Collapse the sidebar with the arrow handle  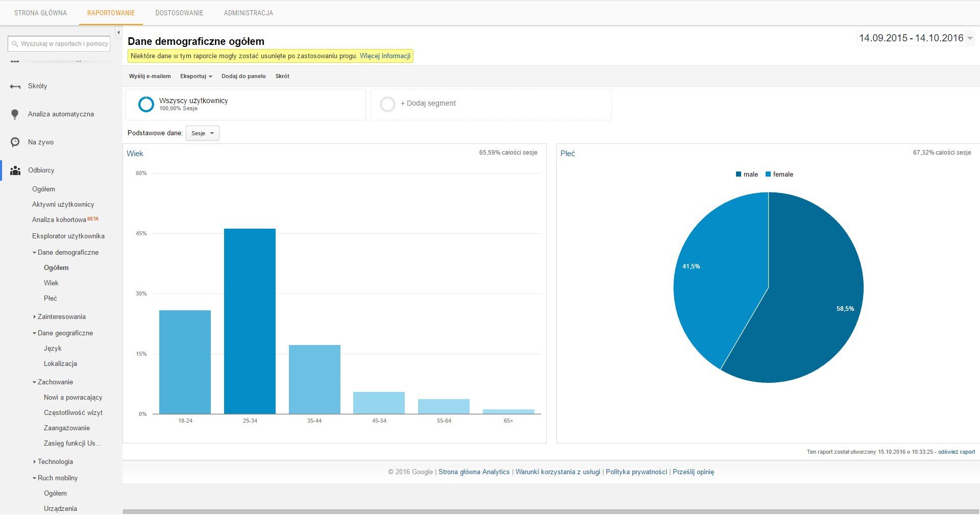tap(118, 33)
